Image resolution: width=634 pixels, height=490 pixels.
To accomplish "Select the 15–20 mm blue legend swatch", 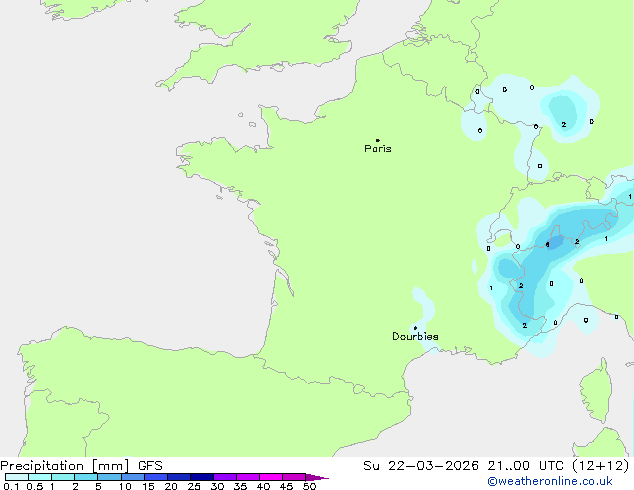I will (x=156, y=477).
